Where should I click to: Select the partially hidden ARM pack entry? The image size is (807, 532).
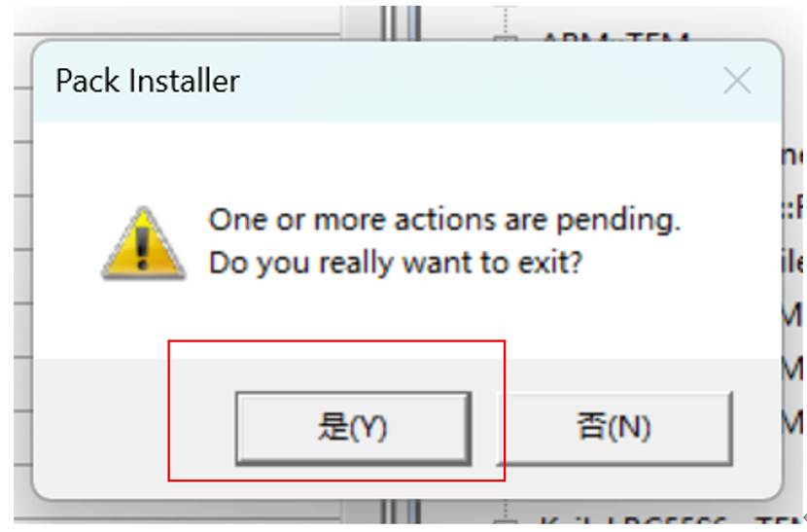(615, 36)
